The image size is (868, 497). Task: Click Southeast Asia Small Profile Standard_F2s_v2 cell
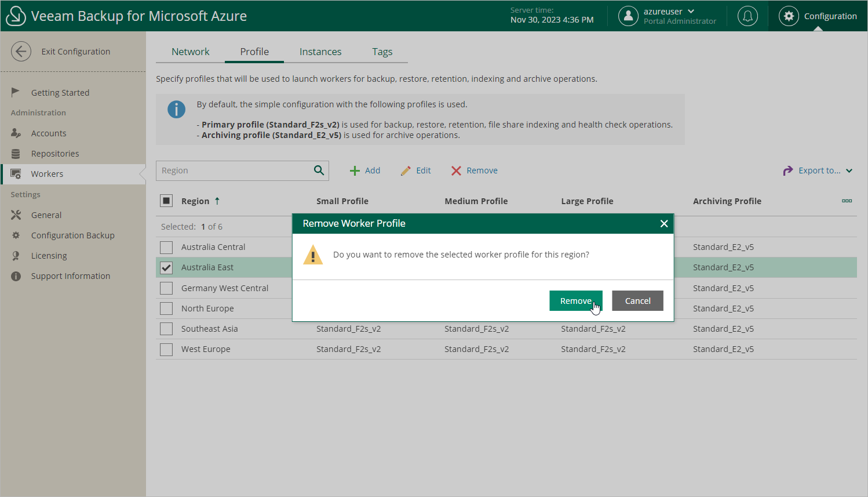[349, 329]
